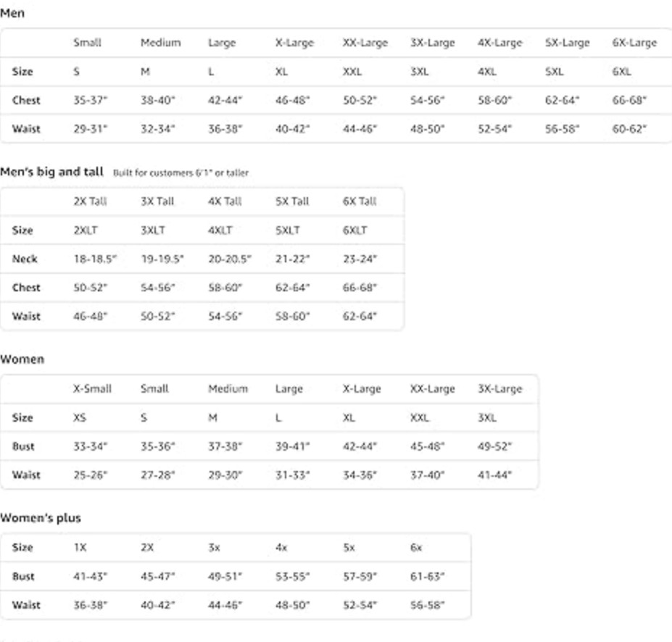This screenshot has height=642, width=672.
Task: Select Men's Medium chest value 38-40"
Action: coord(158,100)
